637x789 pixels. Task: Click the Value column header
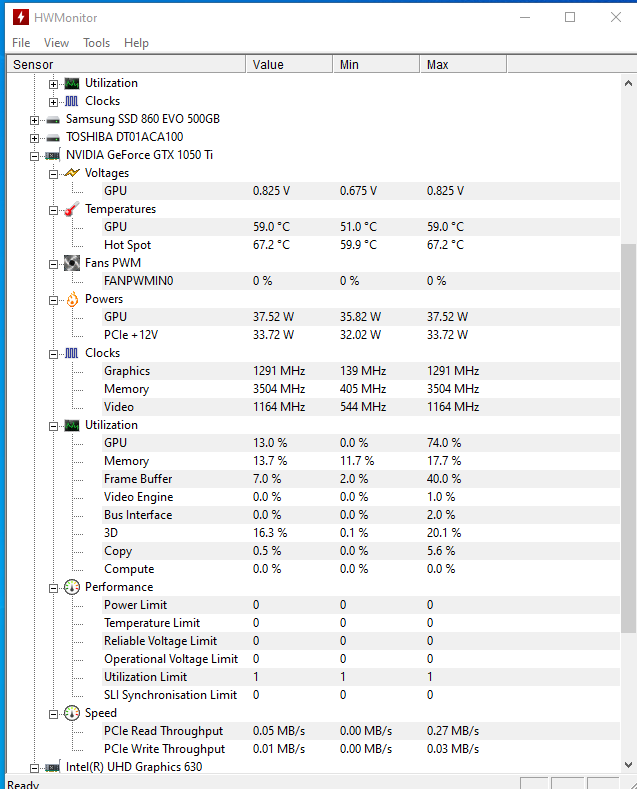[x=289, y=64]
